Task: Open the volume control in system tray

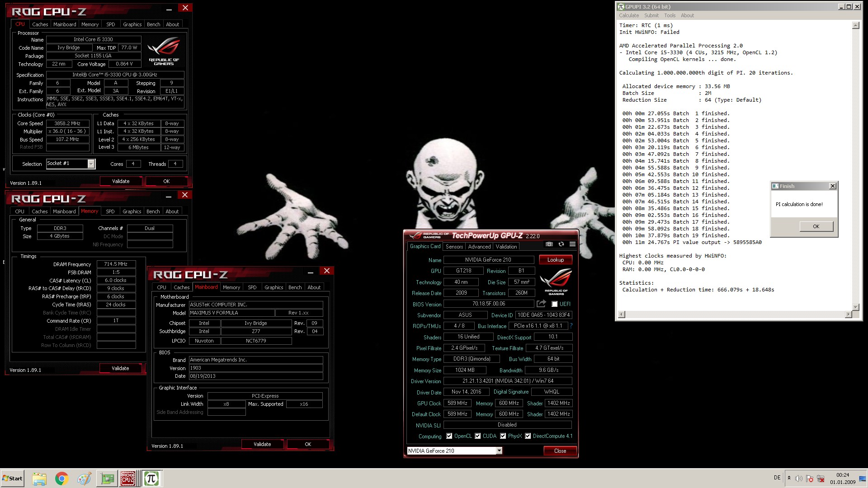Action: point(799,479)
